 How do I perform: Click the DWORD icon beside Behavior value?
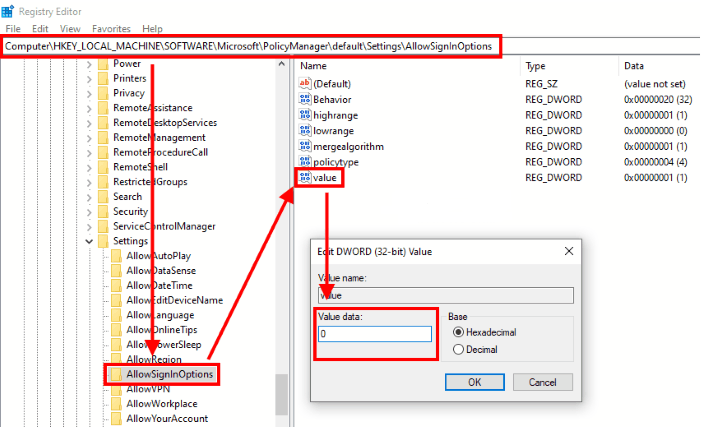coord(305,100)
